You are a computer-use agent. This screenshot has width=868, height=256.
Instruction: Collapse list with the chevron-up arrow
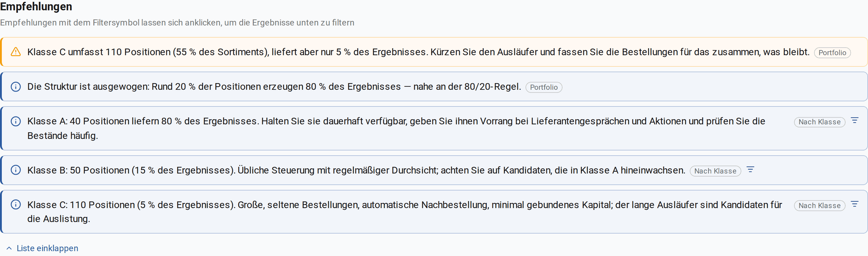tap(9, 248)
